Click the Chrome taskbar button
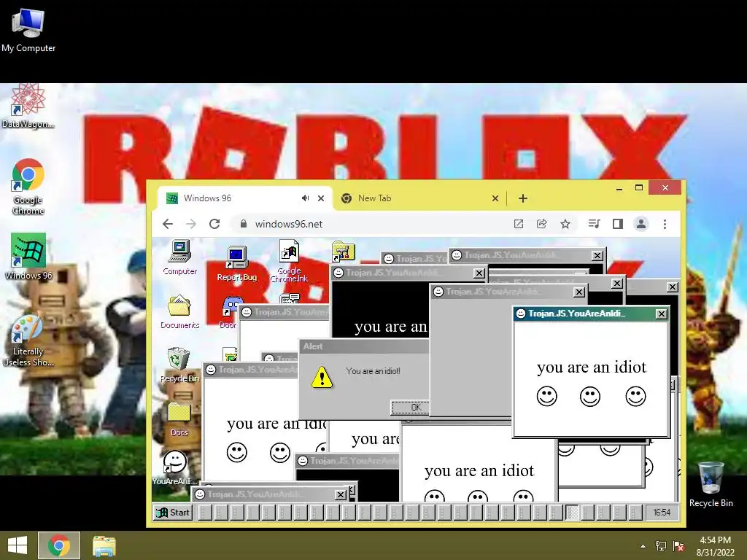This screenshot has height=560, width=747. click(59, 545)
